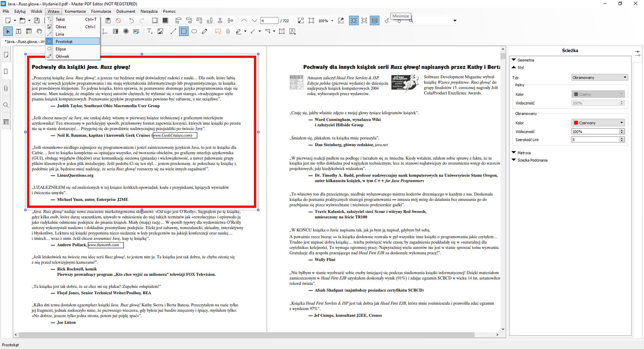Open the Pomoc menu
The width and height of the screenshot is (644, 349).
[x=169, y=11]
